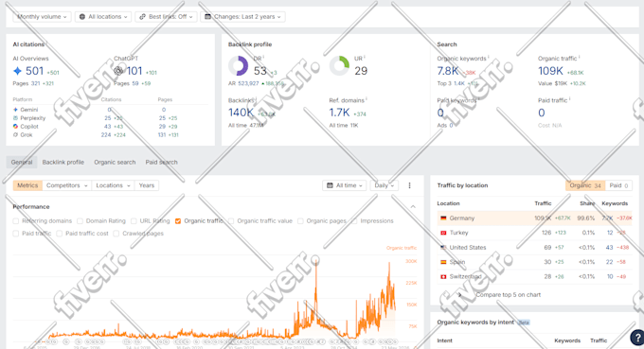644x349 pixels.
Task: Open the Backlinks value 140K
Action: (x=241, y=113)
